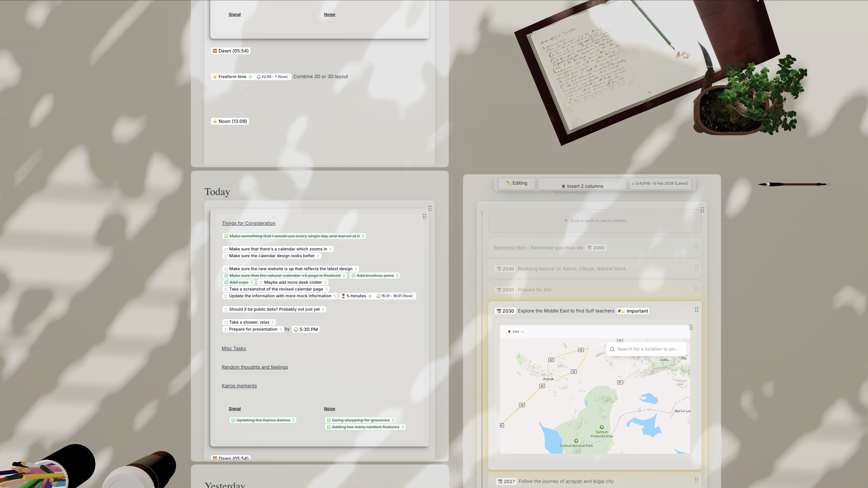Click the sun icon beside Freeform time

pyautogui.click(x=215, y=76)
